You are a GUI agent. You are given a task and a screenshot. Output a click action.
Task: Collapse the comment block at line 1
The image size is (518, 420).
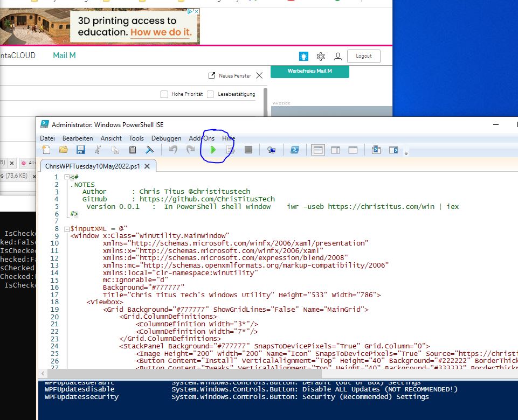coord(67,177)
